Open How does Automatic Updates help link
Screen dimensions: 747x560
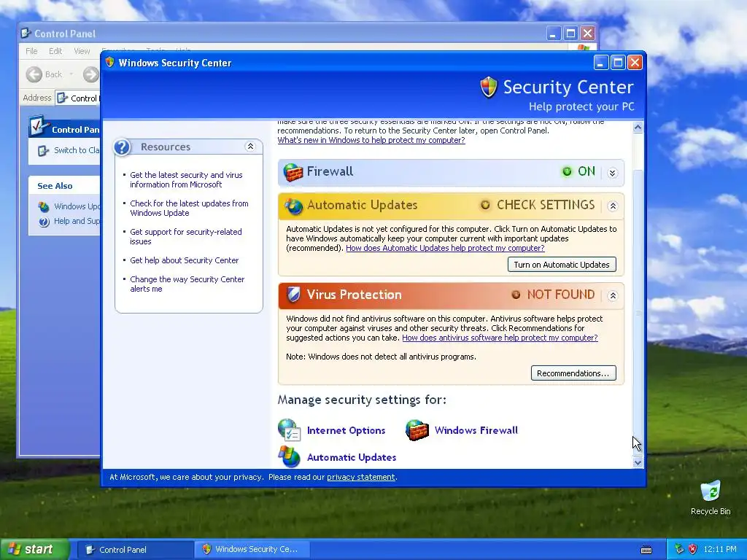(x=445, y=248)
